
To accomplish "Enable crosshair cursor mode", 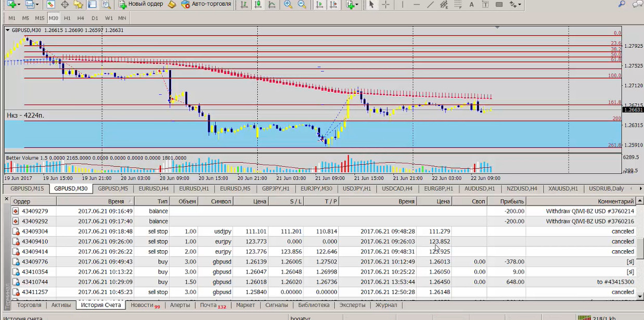I will 385,5.
